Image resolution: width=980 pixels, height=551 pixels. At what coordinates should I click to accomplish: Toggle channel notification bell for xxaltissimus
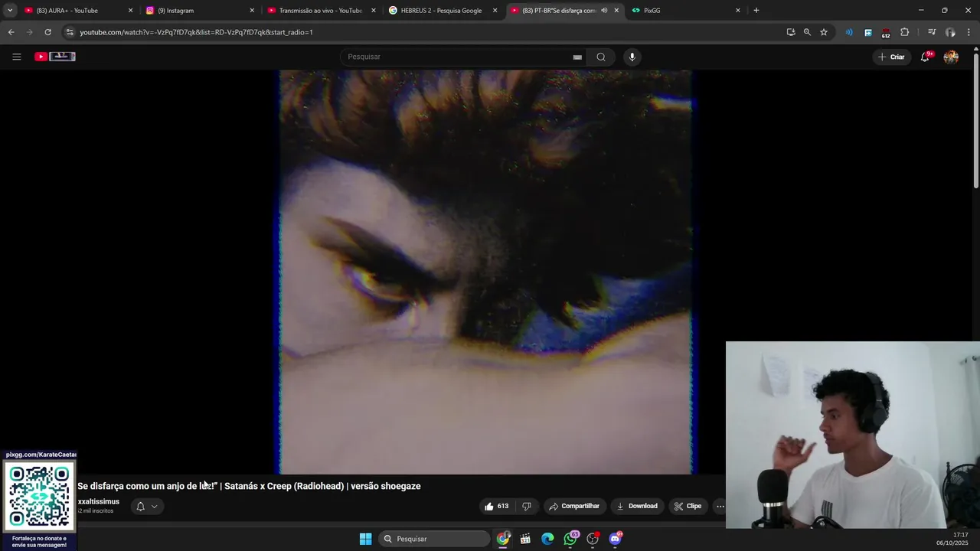pyautogui.click(x=140, y=506)
